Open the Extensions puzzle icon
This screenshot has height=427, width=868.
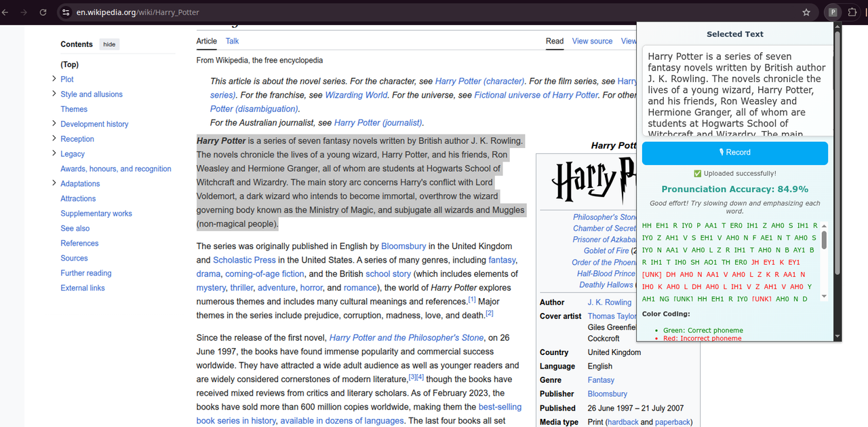click(x=852, y=12)
